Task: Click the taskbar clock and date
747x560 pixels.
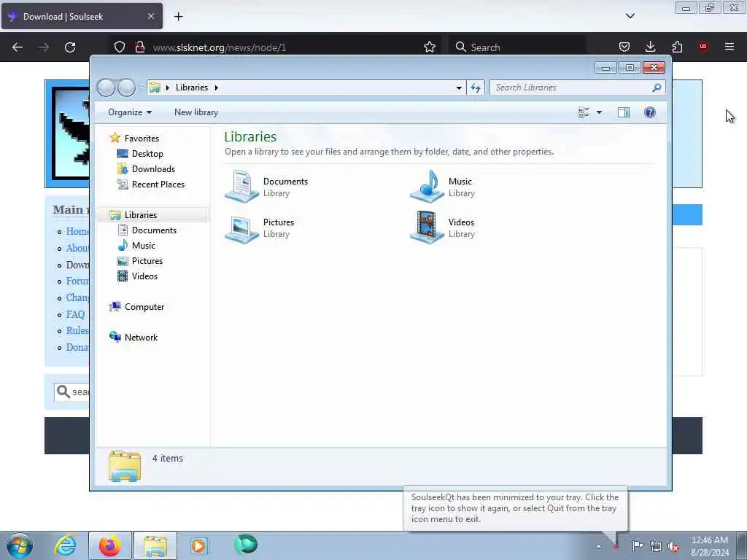Action: pos(710,546)
